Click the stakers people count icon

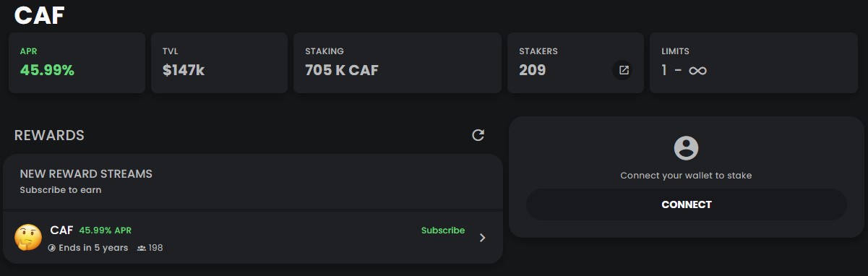(x=141, y=248)
